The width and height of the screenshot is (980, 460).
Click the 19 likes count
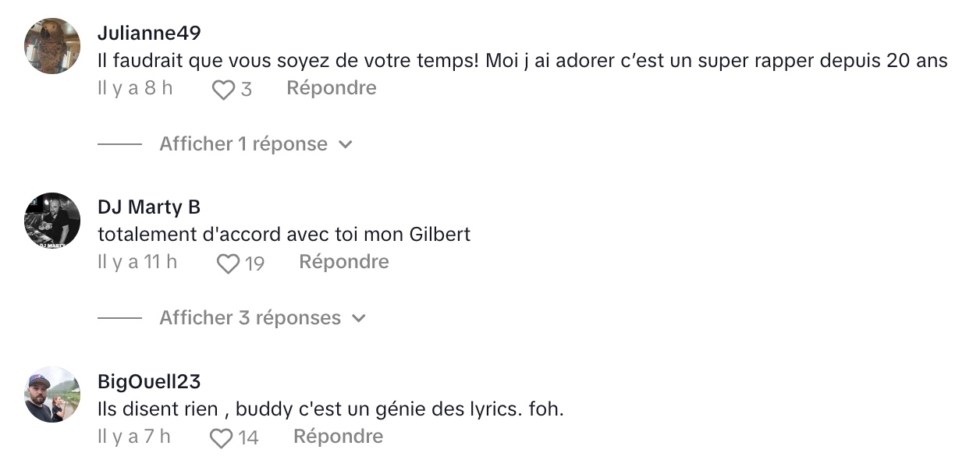click(254, 264)
